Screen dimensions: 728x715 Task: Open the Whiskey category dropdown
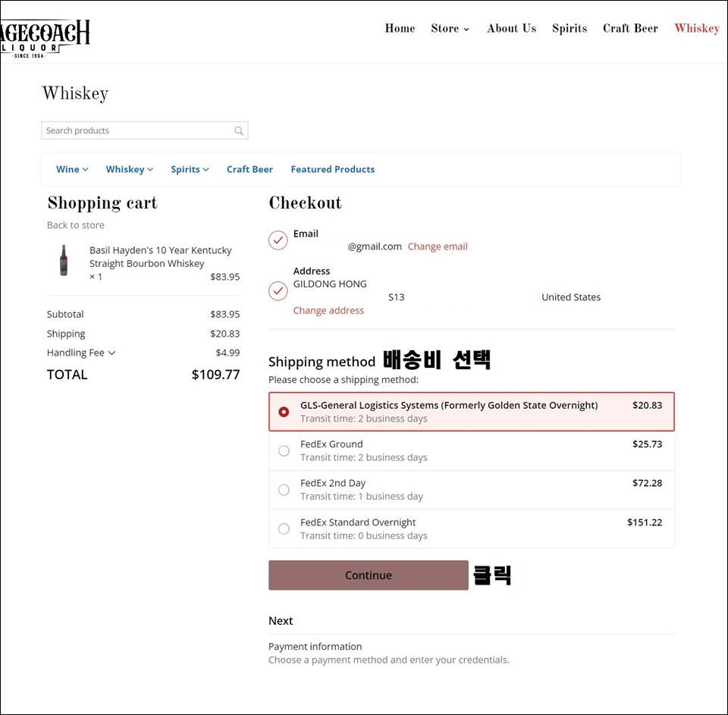[130, 170]
